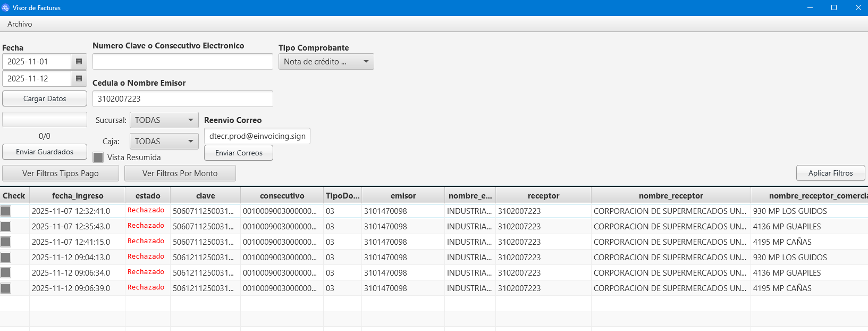Viewport: 868px width, 331px height.
Task: Open Ver Filtros Tipos Pago
Action: [x=61, y=173]
